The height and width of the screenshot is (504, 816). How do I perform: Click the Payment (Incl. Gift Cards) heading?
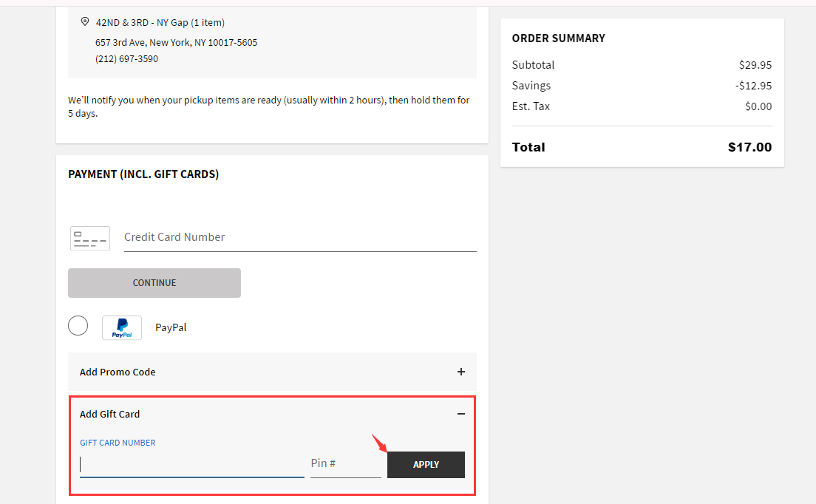[x=143, y=174]
